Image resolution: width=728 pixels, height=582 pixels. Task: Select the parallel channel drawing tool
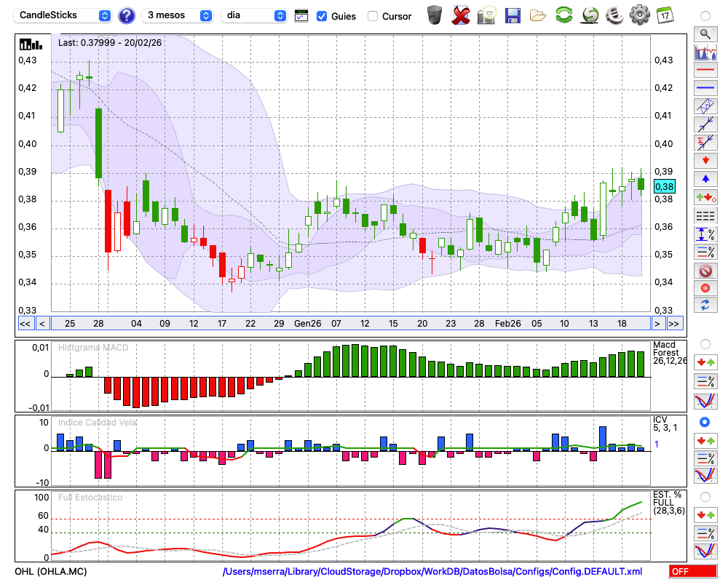[x=705, y=106]
